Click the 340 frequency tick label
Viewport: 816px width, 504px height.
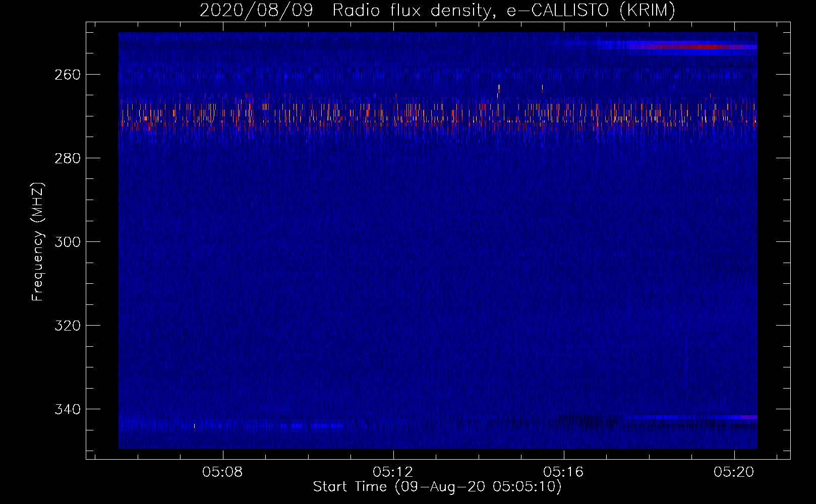[x=68, y=409]
